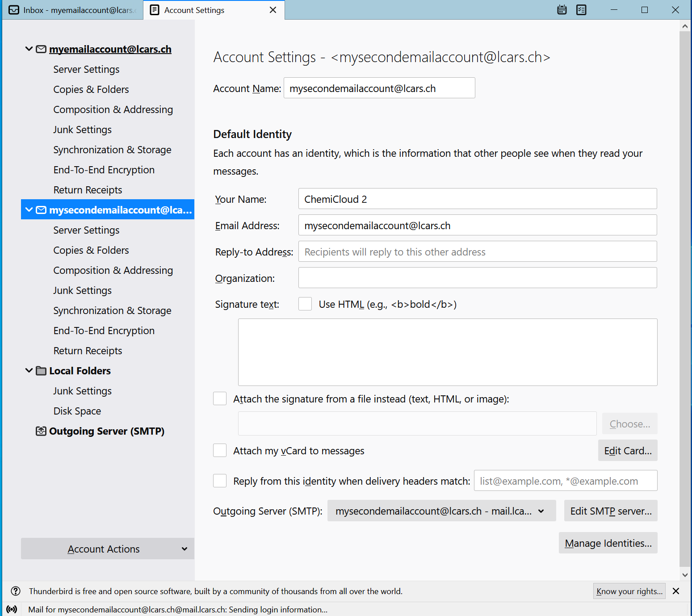The image size is (692, 616).
Task: Open the Calendar icon in title bar
Action: [562, 10]
